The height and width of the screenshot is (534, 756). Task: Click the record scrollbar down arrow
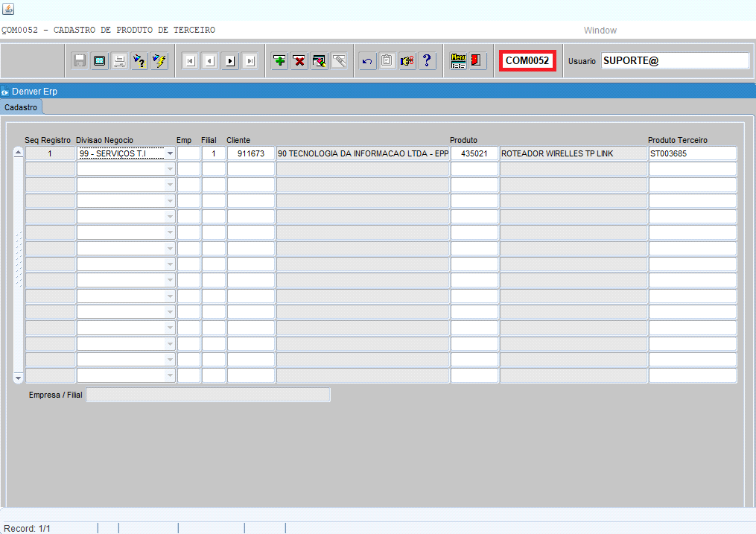[19, 378]
